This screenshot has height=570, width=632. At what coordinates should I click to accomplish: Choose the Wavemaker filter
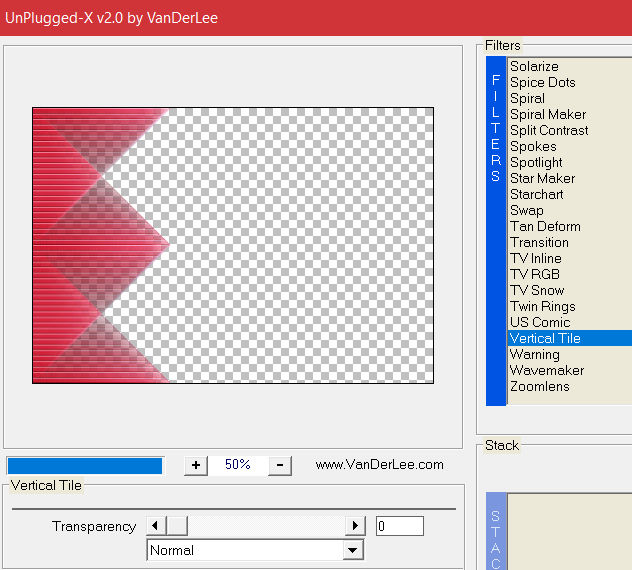coord(546,370)
